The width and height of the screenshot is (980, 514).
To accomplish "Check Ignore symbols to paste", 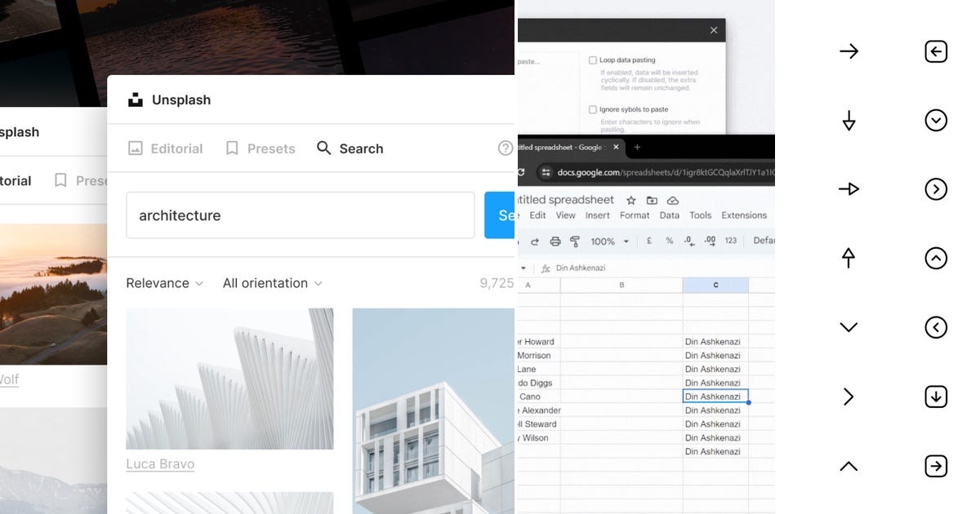I will [x=594, y=109].
